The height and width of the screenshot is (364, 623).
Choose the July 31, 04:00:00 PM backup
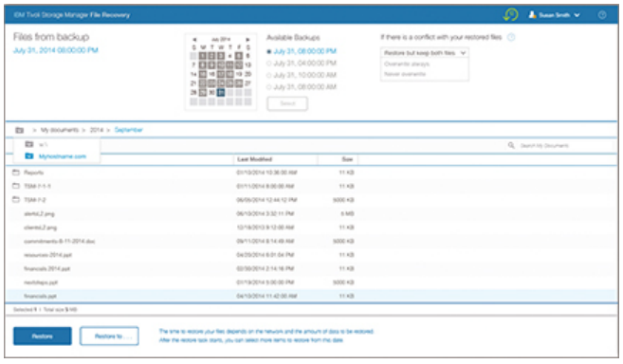(302, 64)
